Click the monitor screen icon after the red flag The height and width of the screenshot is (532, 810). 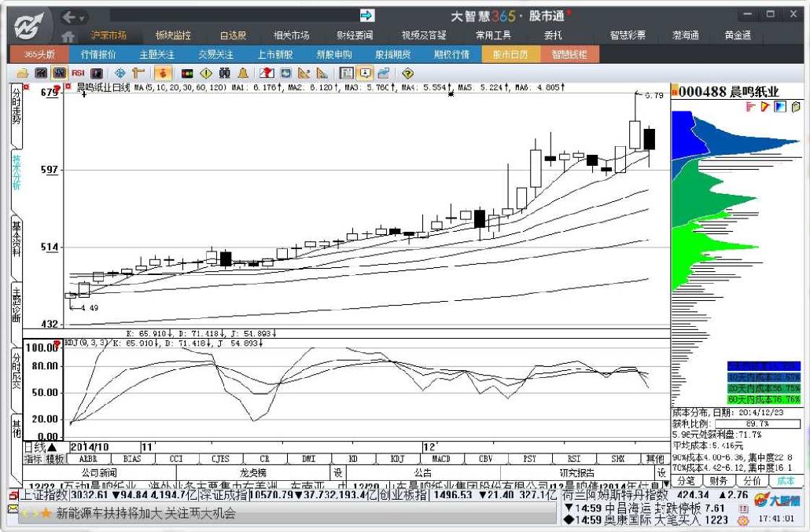pos(285,73)
